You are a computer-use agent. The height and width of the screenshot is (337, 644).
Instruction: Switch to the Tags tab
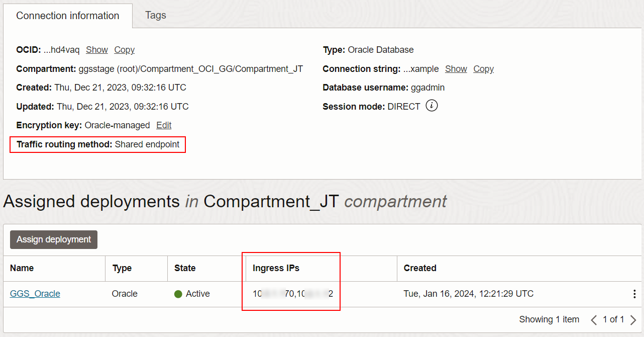[155, 15]
